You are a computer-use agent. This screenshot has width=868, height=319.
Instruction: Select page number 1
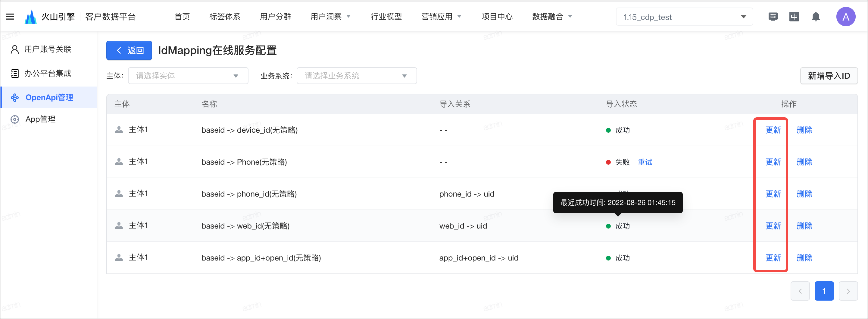click(x=824, y=291)
